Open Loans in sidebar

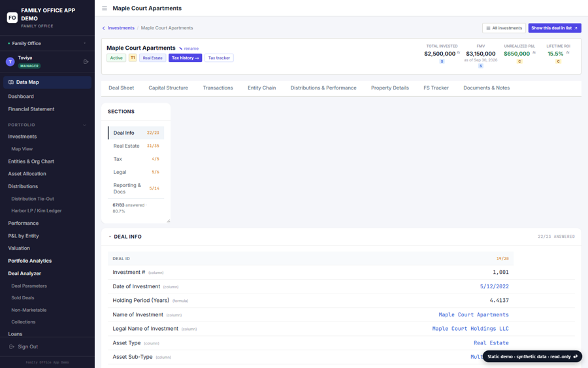pyautogui.click(x=16, y=334)
